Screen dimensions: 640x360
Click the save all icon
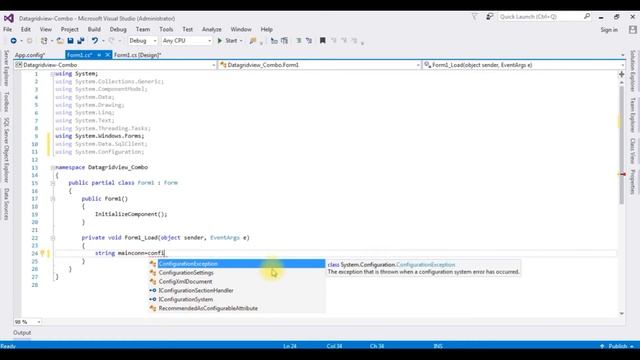pyautogui.click(x=81, y=41)
